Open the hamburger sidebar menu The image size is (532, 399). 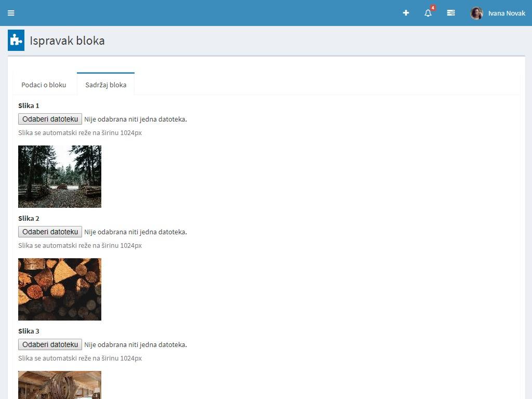tap(11, 13)
